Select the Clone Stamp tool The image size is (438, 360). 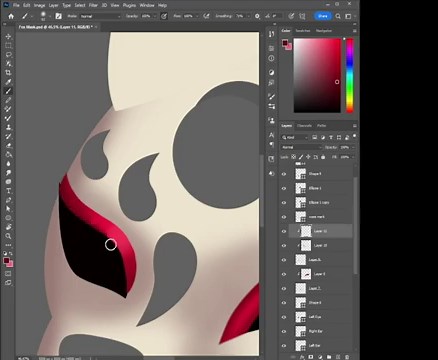[9, 127]
